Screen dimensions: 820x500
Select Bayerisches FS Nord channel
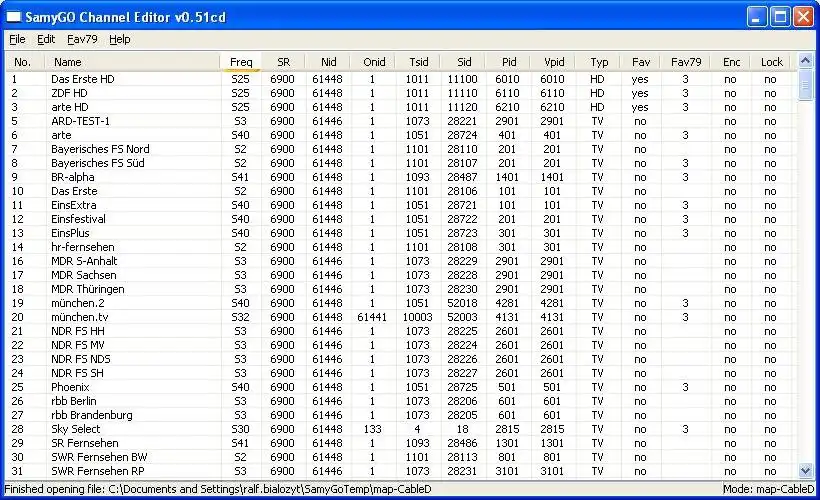point(100,149)
